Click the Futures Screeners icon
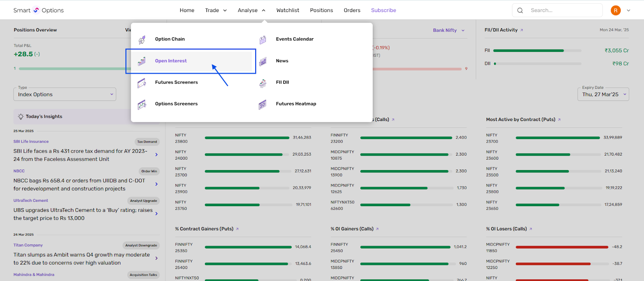The width and height of the screenshot is (644, 281). click(x=142, y=83)
